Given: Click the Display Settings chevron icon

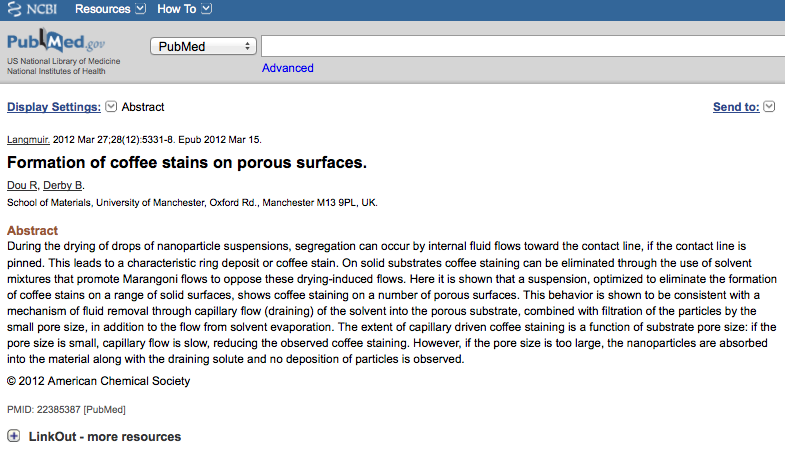Looking at the screenshot, I should click(111, 106).
